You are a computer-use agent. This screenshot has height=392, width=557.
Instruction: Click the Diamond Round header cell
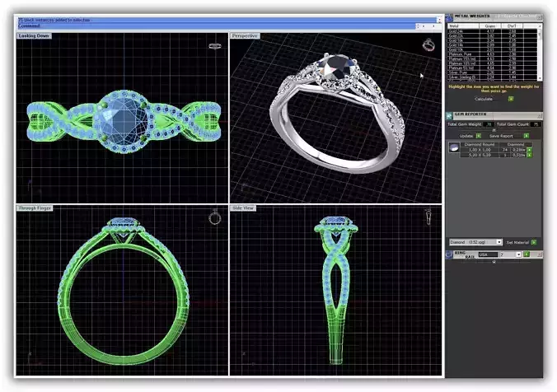(480, 144)
